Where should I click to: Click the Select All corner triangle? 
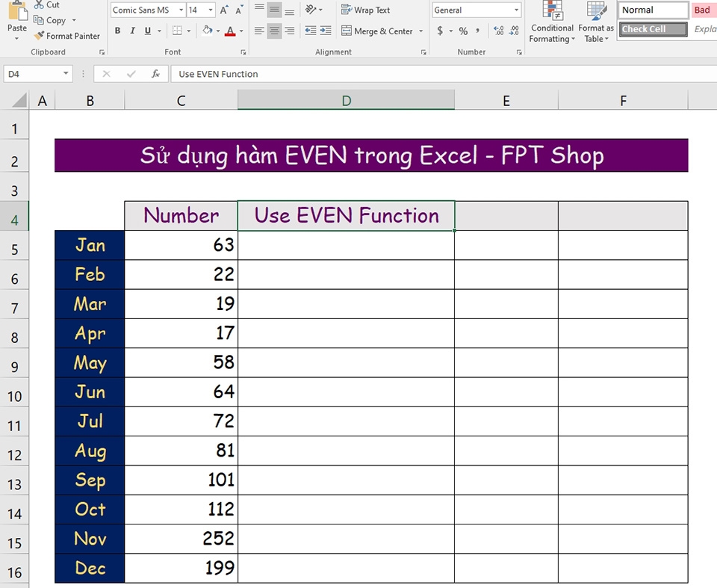[x=19, y=100]
